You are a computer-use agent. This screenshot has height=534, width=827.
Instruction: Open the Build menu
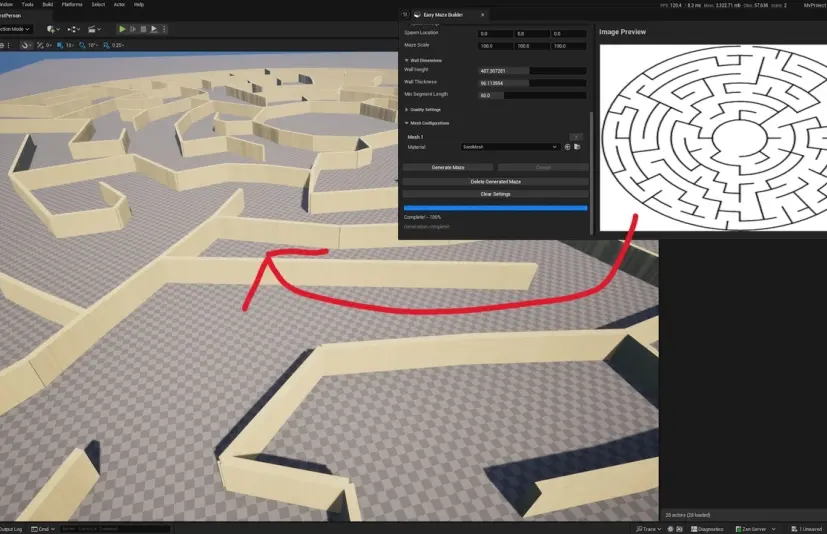(47, 4)
